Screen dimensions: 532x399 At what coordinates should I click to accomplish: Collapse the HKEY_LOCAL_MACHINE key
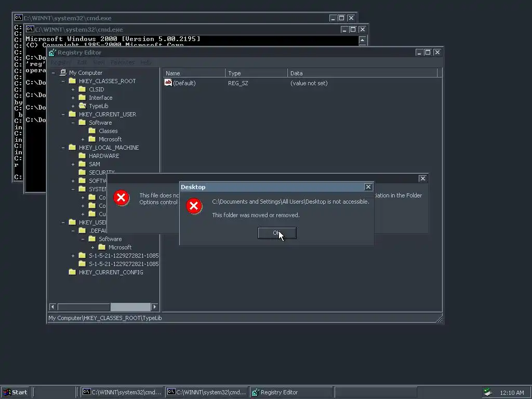(63, 148)
